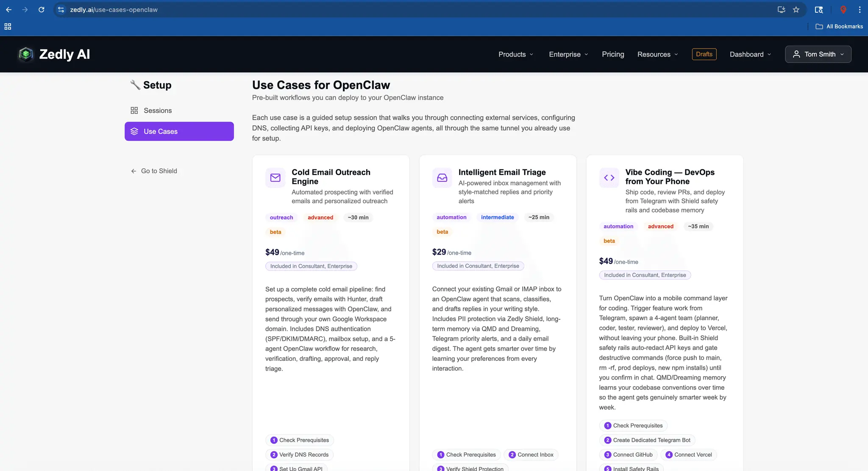868x471 pixels.
Task: Click the Sessions grid icon
Action: point(134,110)
